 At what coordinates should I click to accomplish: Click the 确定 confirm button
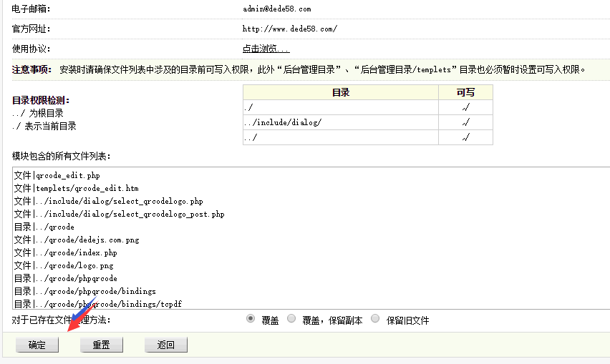click(x=37, y=345)
